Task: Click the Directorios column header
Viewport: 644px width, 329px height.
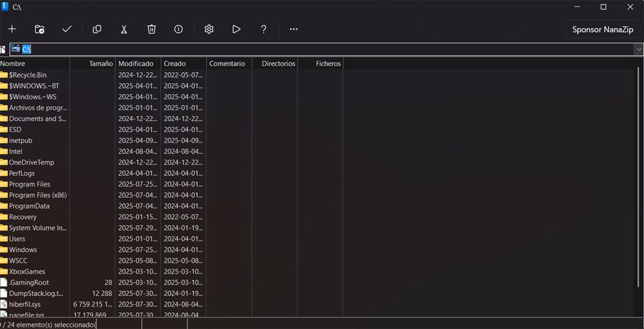Action: pyautogui.click(x=274, y=64)
